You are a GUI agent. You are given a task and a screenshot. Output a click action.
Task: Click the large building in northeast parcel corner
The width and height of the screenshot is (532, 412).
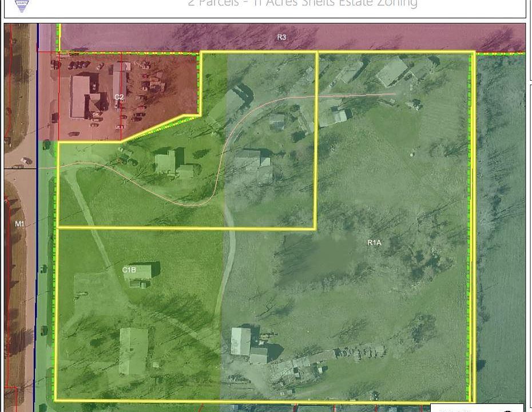click(392, 72)
